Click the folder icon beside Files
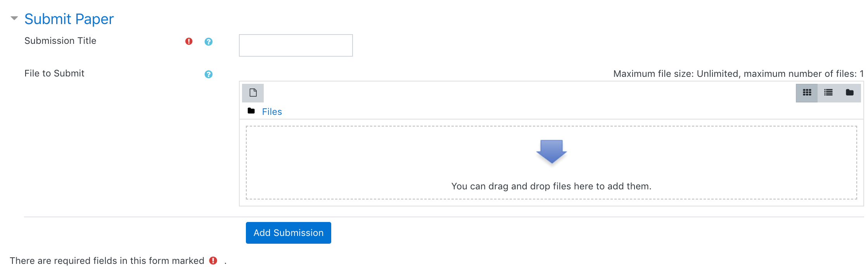 (251, 111)
